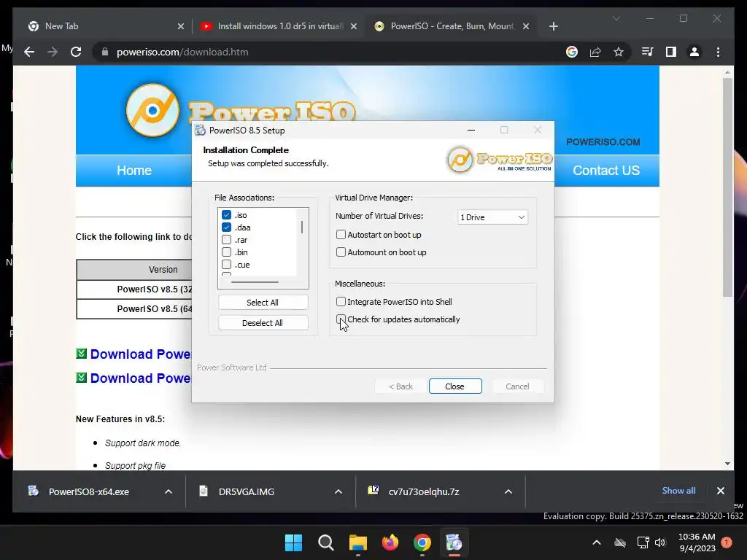
Task: Open the PowerISO8-x64.exe downloaded file
Action: click(x=88, y=491)
